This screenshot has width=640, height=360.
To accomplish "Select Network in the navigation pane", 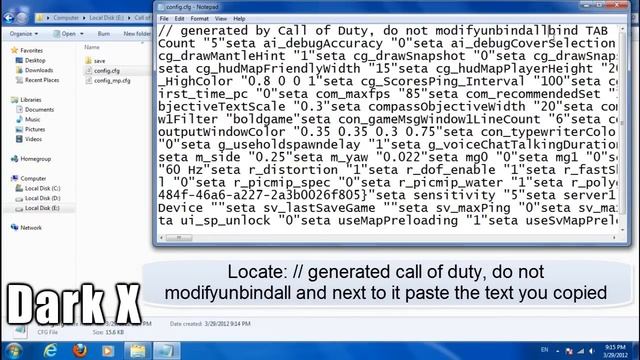I will pos(31,228).
